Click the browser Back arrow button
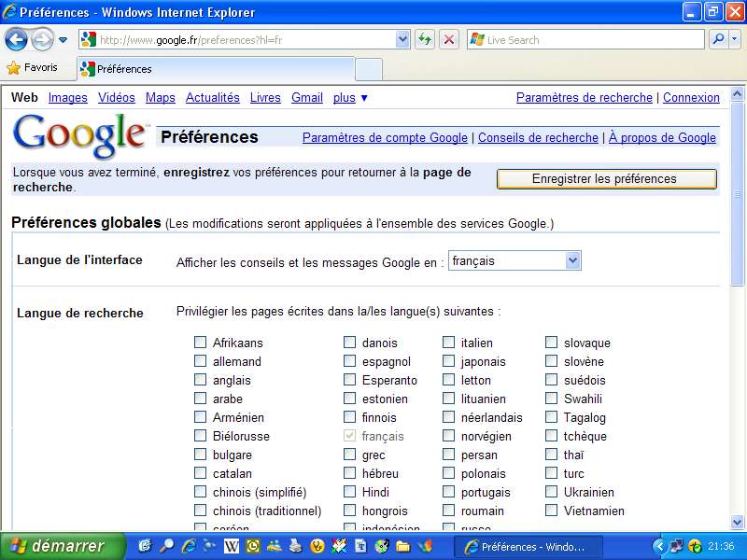 pos(16,39)
